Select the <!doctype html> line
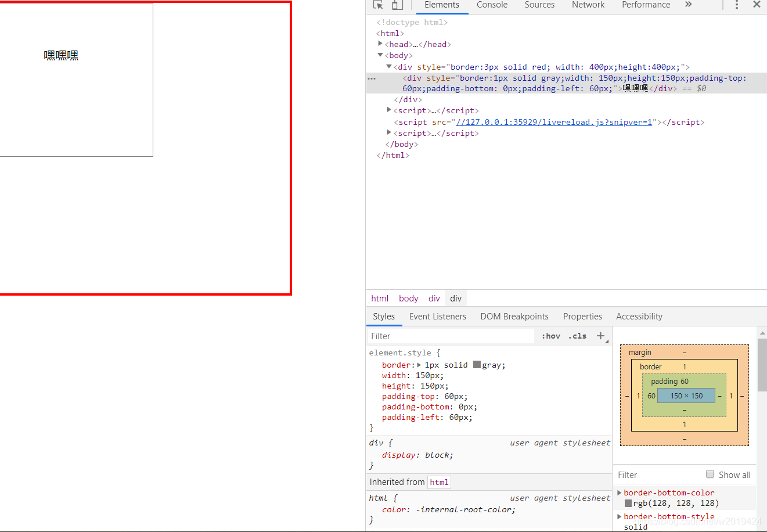This screenshot has height=532, width=767. pos(412,22)
